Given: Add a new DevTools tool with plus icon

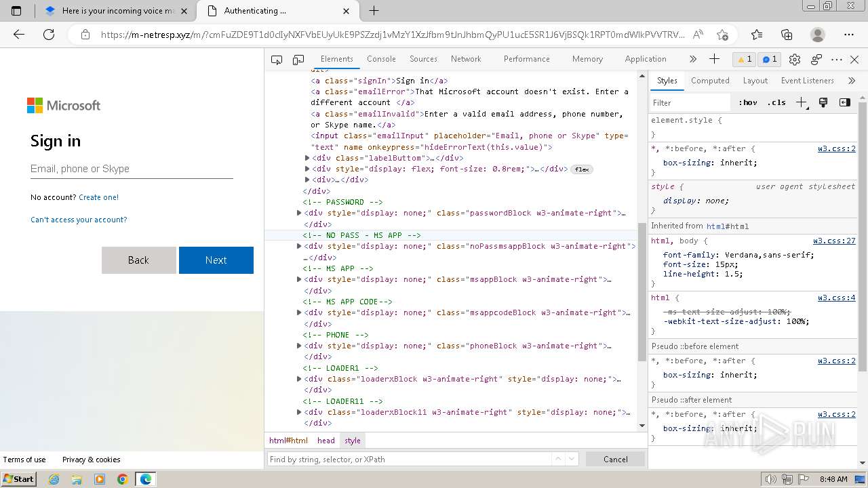Looking at the screenshot, I should click(x=714, y=59).
